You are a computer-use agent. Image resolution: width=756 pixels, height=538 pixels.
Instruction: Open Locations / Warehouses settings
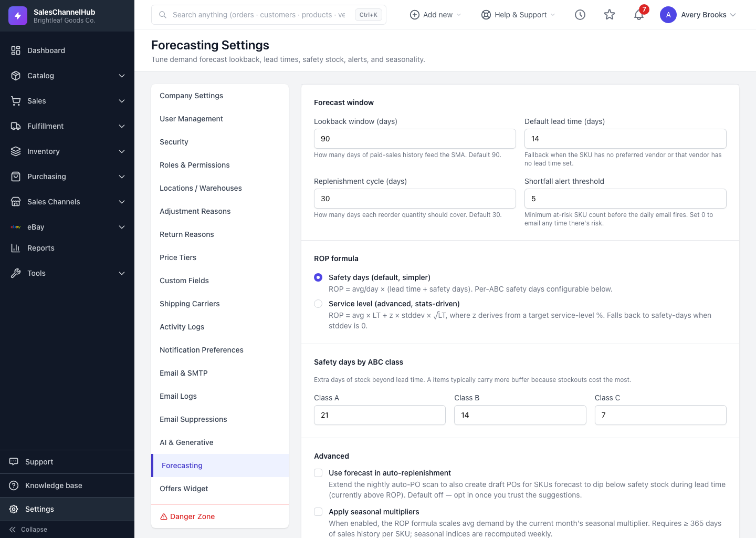pos(220,188)
